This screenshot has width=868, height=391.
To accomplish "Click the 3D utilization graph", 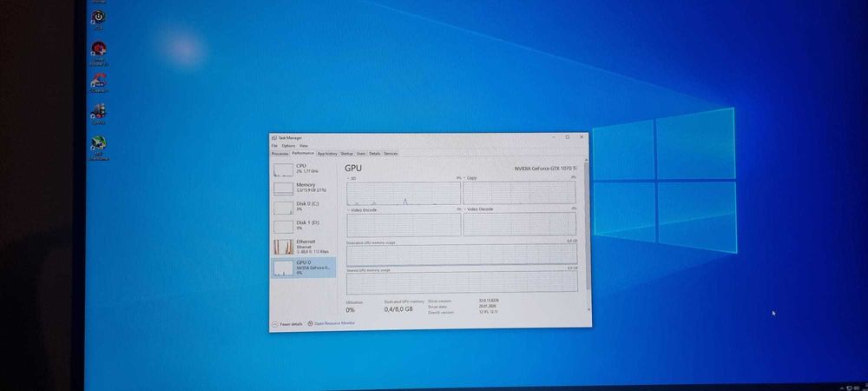I will tap(404, 193).
